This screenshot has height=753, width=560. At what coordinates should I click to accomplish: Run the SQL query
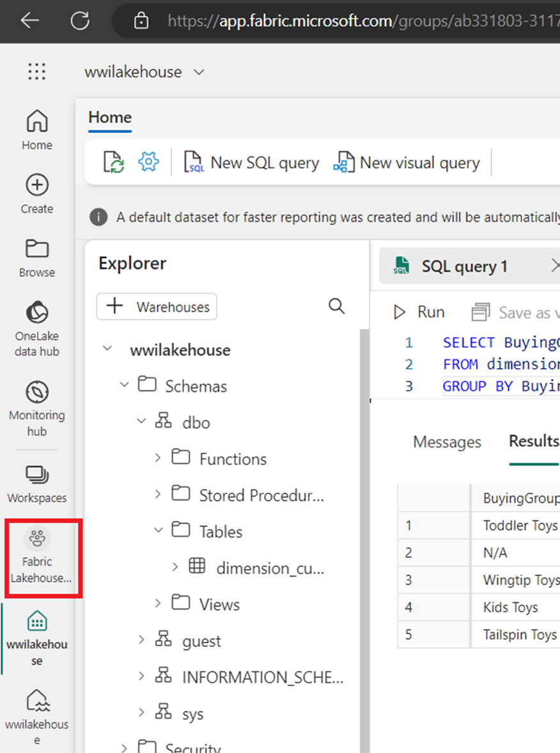(x=419, y=313)
